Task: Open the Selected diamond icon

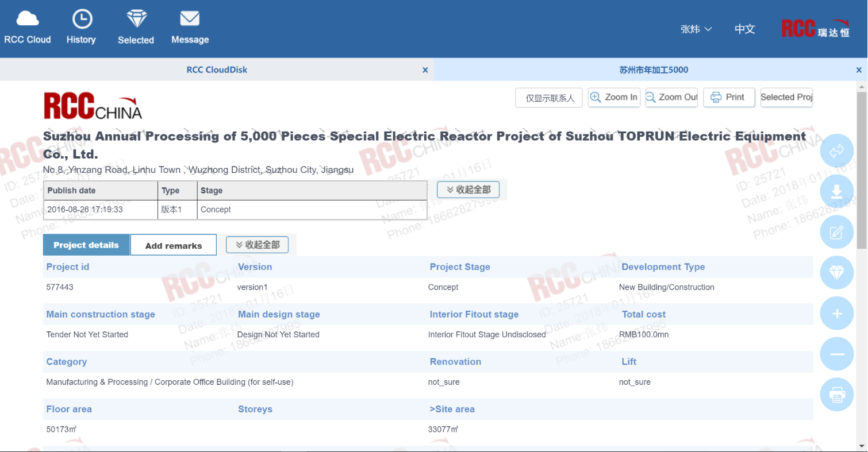Action: (x=136, y=20)
